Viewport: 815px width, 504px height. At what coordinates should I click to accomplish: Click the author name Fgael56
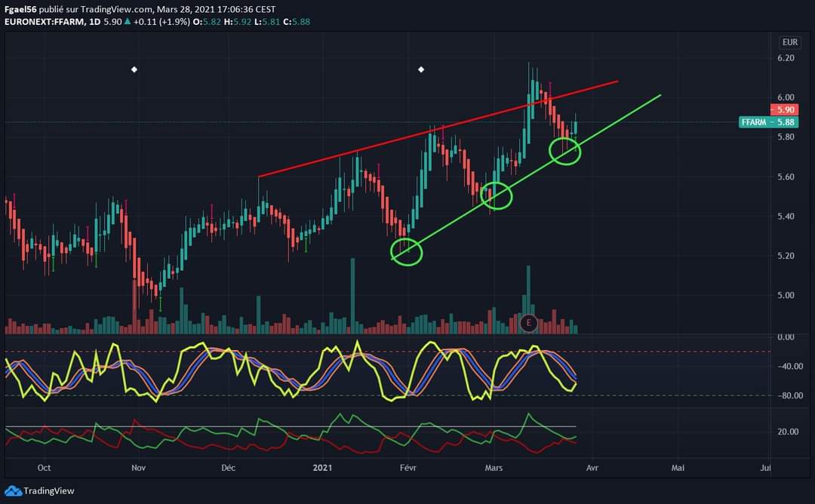tap(20, 9)
